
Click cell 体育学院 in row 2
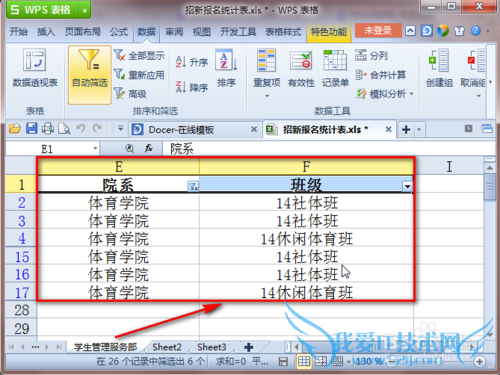tap(118, 203)
